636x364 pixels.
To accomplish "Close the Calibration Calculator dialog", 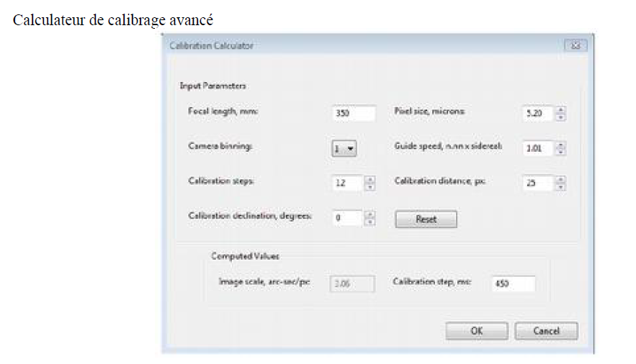I will tap(575, 46).
